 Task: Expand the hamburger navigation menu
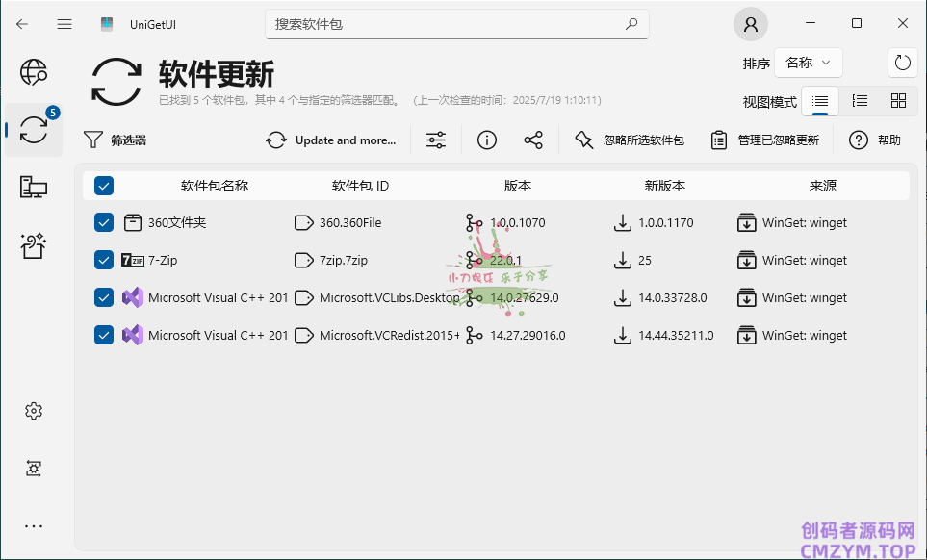coord(64,24)
